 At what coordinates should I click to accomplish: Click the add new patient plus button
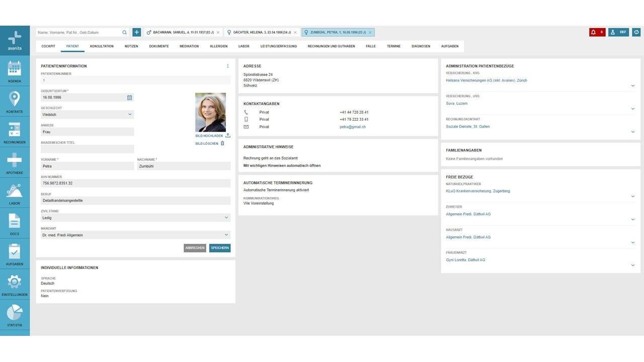click(x=137, y=32)
